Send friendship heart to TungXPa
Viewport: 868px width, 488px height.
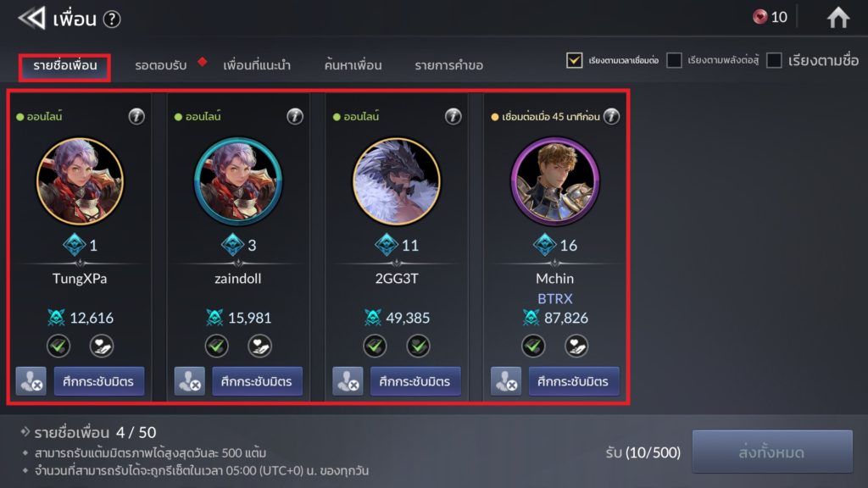point(102,347)
